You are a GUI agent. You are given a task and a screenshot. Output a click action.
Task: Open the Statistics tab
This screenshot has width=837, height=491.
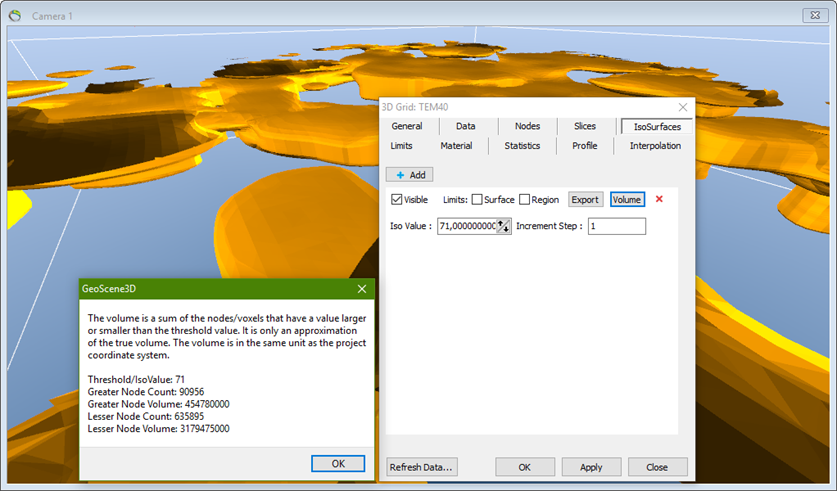[522, 146]
